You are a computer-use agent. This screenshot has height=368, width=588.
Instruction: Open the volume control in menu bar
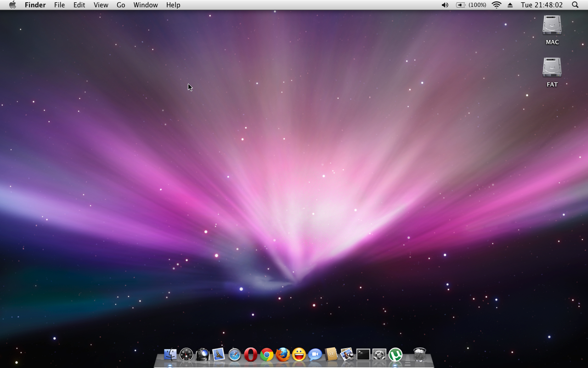[x=445, y=5]
